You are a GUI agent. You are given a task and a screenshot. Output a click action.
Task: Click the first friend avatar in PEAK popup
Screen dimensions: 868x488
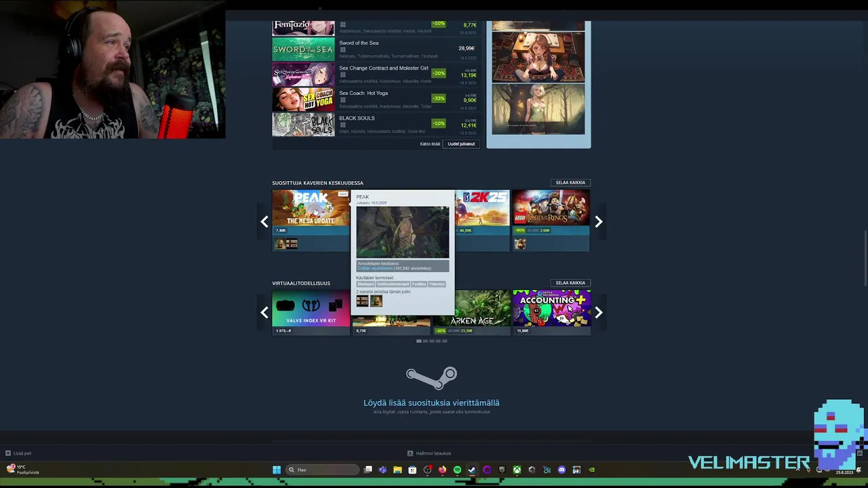[x=362, y=301]
